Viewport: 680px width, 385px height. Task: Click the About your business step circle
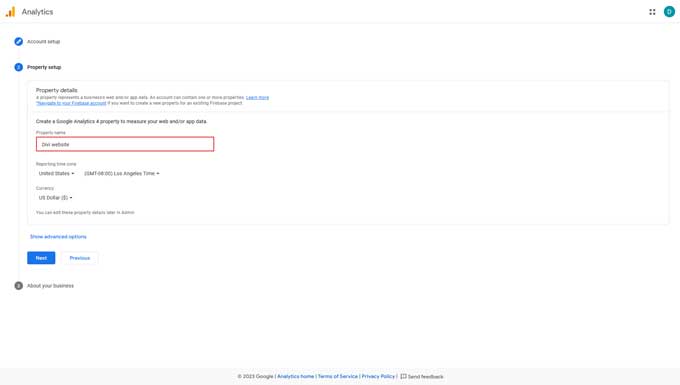click(x=18, y=286)
